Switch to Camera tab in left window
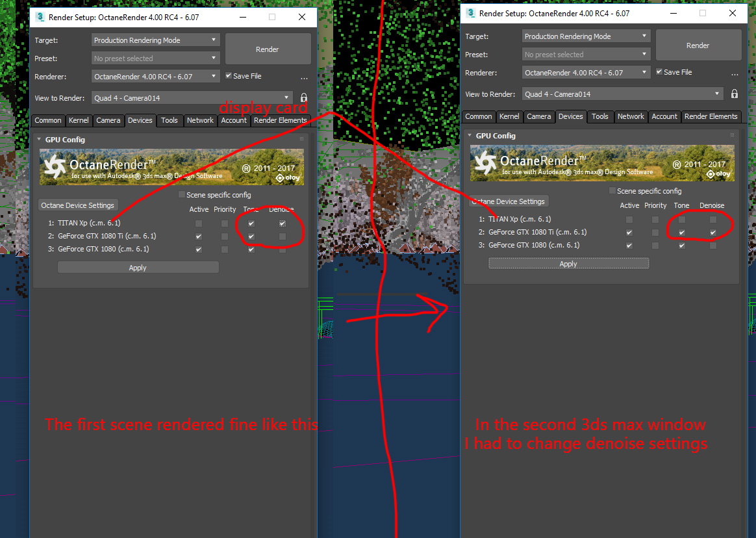This screenshot has width=756, height=538. (108, 121)
